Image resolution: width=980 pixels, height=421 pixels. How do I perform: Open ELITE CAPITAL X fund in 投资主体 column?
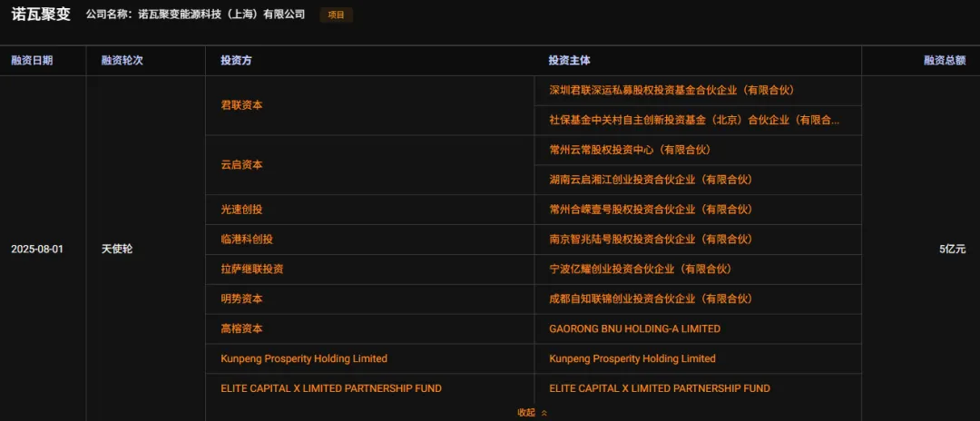pos(660,388)
